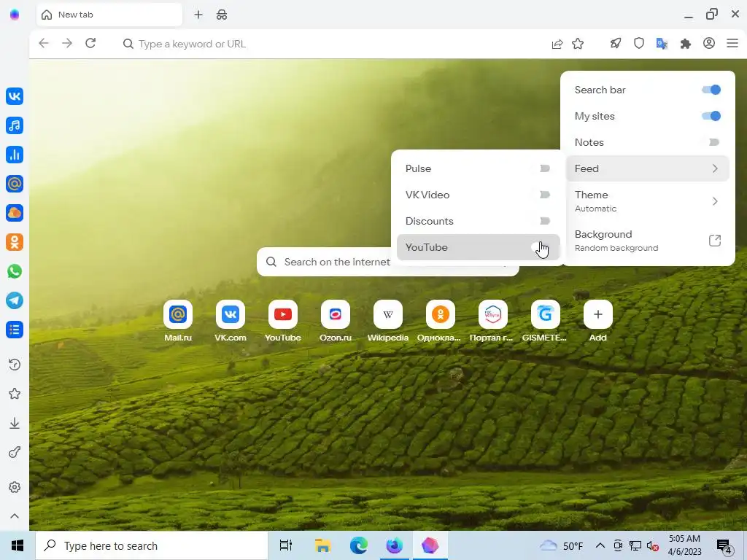Screen dimensions: 747x560
Task: Select the Theme Automatic menu item
Action: coord(648,201)
